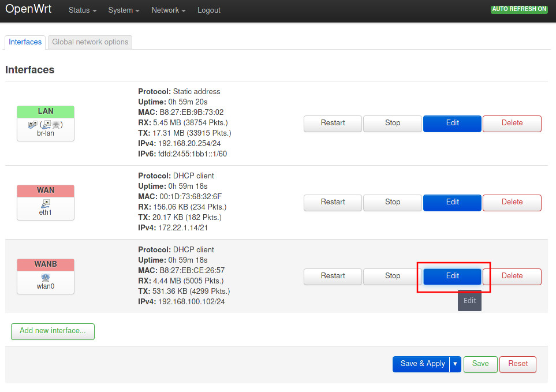Open the Status dropdown menu
Image resolution: width=556 pixels, height=392 pixels.
(83, 10)
